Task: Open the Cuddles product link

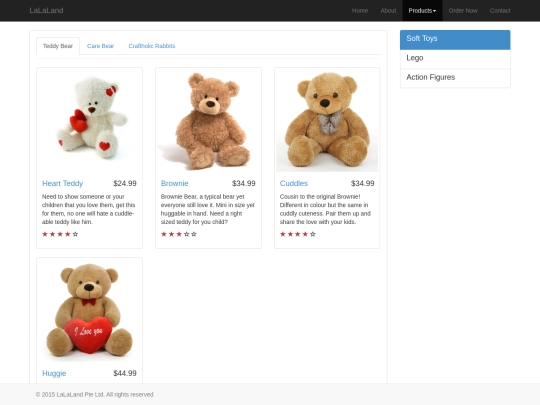Action: 293,184
